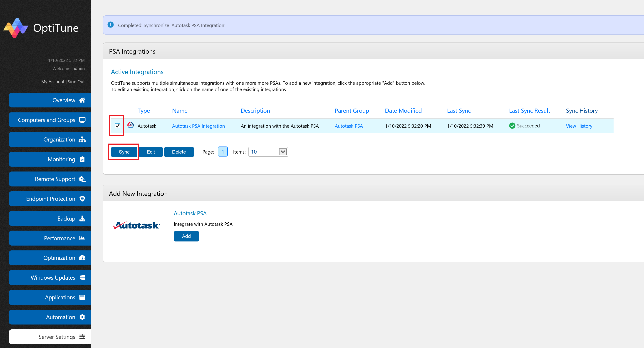This screenshot has width=644, height=348.
Task: Click the Monitoring clipboard icon
Action: tap(82, 159)
